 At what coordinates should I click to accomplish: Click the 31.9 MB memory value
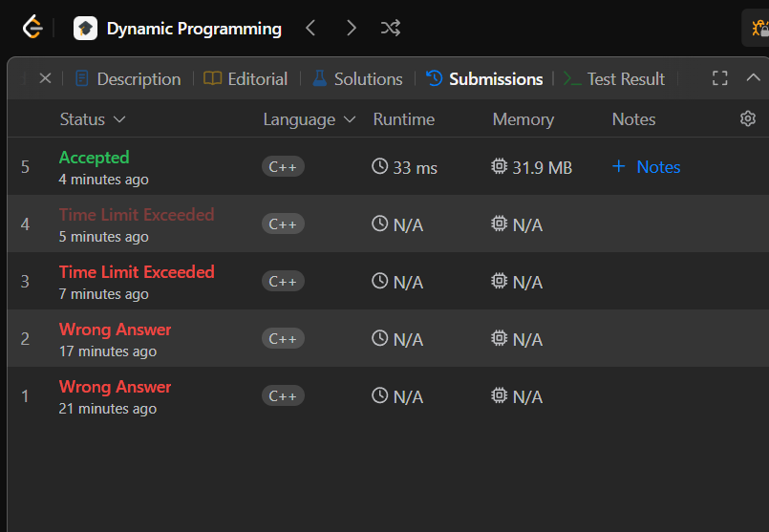pyautogui.click(x=543, y=168)
